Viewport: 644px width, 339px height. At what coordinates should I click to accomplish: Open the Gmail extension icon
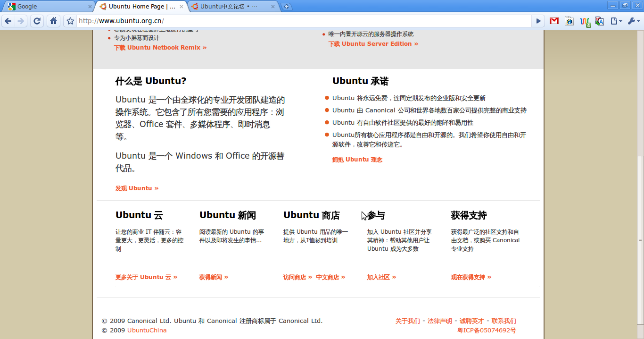[554, 21]
